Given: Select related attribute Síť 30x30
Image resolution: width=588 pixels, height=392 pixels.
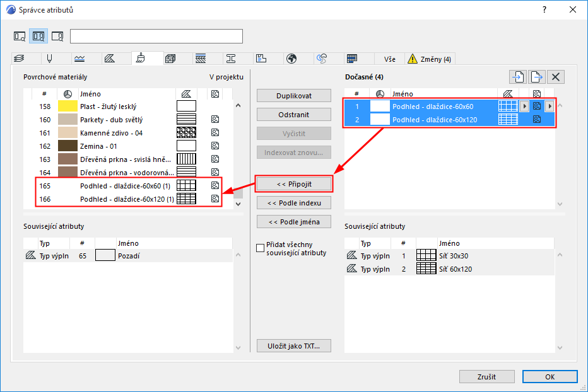Looking at the screenshot, I should (x=449, y=256).
